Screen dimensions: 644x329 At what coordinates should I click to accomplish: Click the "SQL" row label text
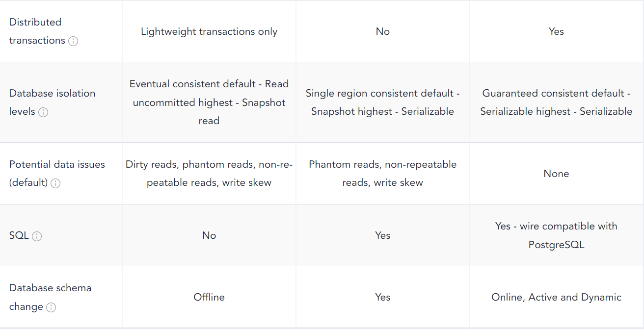click(19, 236)
